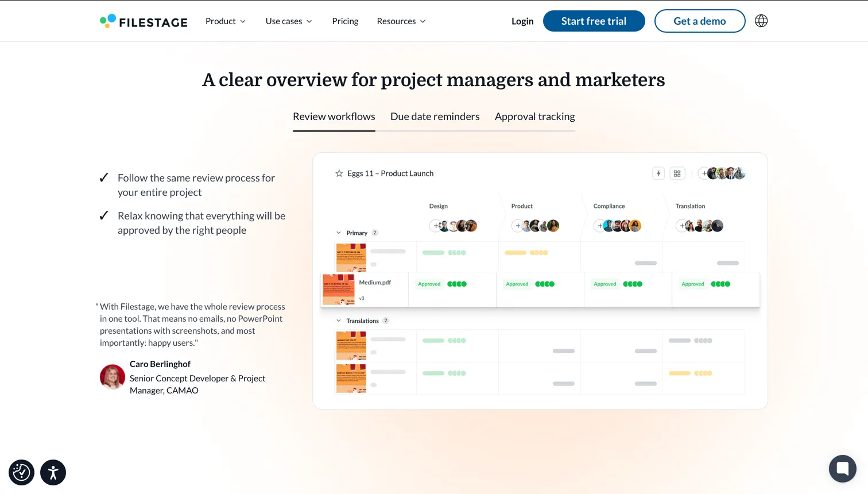Open the globe language selector in the navbar
The height and width of the screenshot is (494, 868).
point(761,21)
